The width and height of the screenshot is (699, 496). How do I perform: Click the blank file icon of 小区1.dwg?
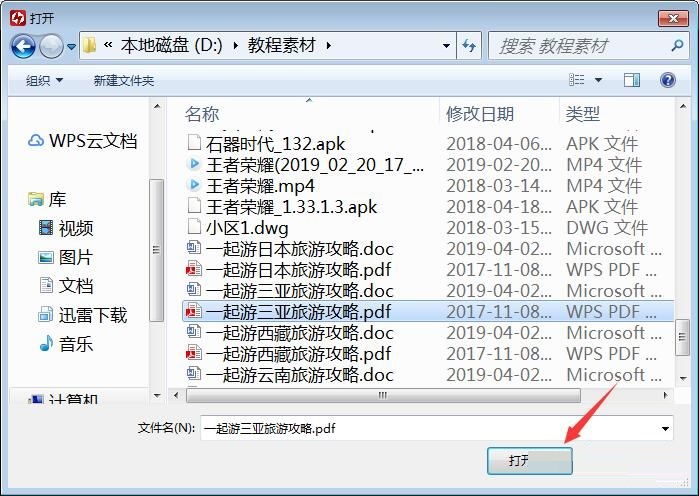pos(194,226)
